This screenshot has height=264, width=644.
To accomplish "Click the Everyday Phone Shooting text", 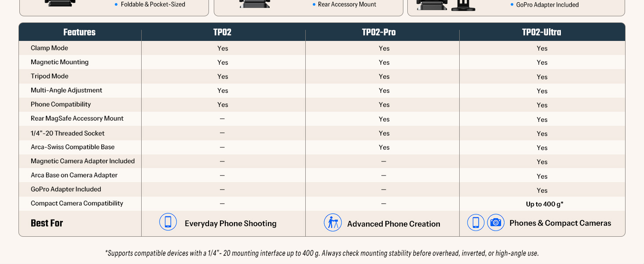I will (231, 224).
